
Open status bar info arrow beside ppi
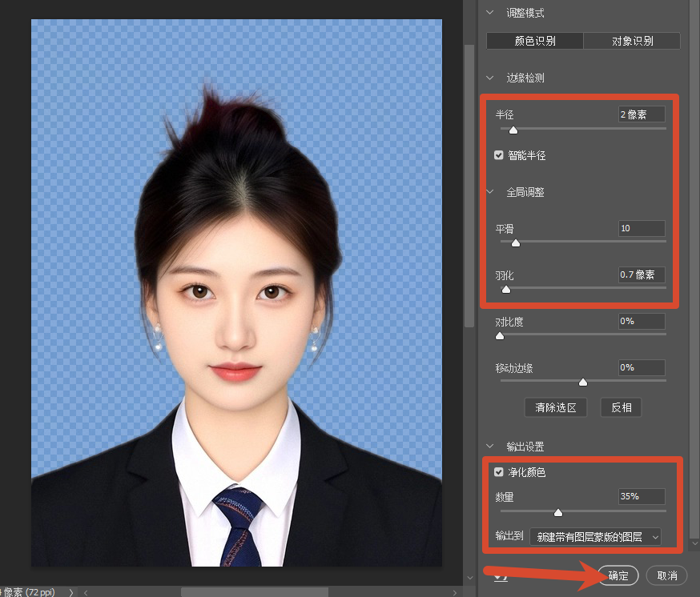[x=71, y=592]
